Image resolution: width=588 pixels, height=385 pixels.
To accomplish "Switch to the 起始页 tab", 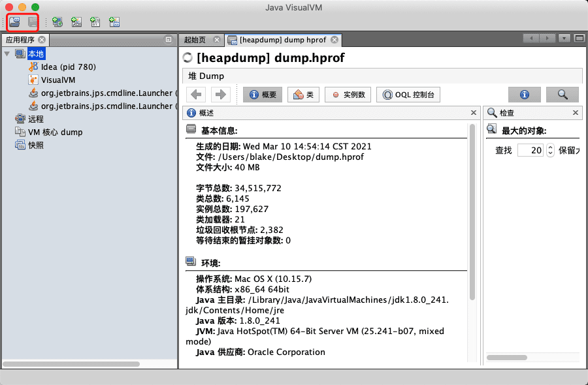I will 195,40.
